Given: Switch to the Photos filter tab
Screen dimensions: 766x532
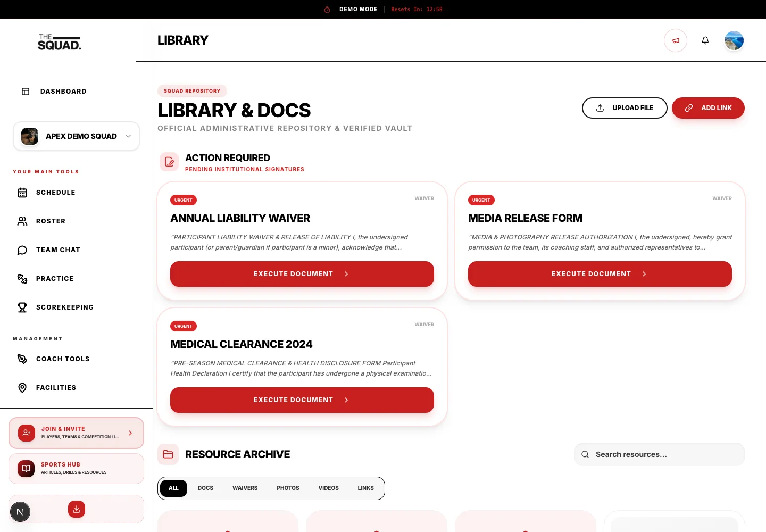Looking at the screenshot, I should [288, 488].
